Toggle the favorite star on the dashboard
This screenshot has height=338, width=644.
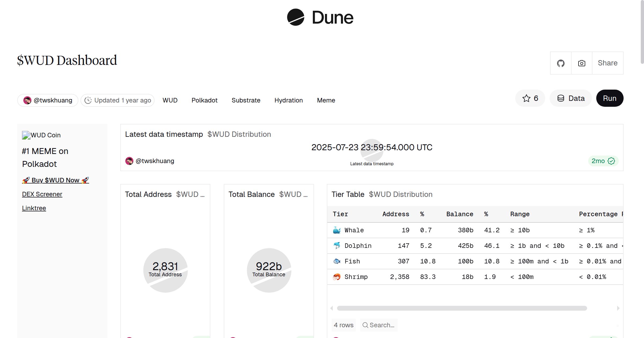click(x=526, y=98)
